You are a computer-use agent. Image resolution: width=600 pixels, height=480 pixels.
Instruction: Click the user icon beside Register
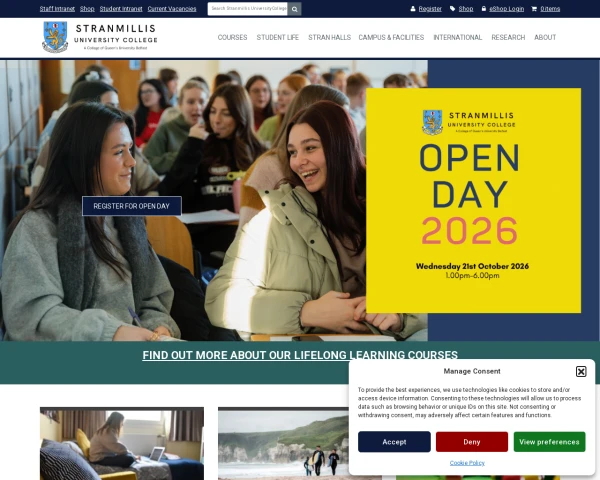tap(413, 9)
